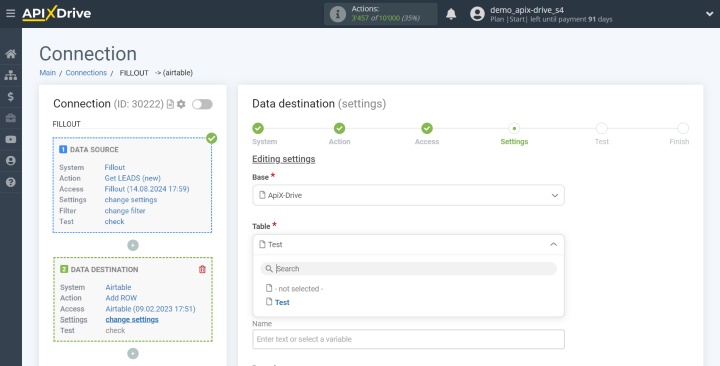
Task: Click Data Source change settings link
Action: click(x=131, y=200)
